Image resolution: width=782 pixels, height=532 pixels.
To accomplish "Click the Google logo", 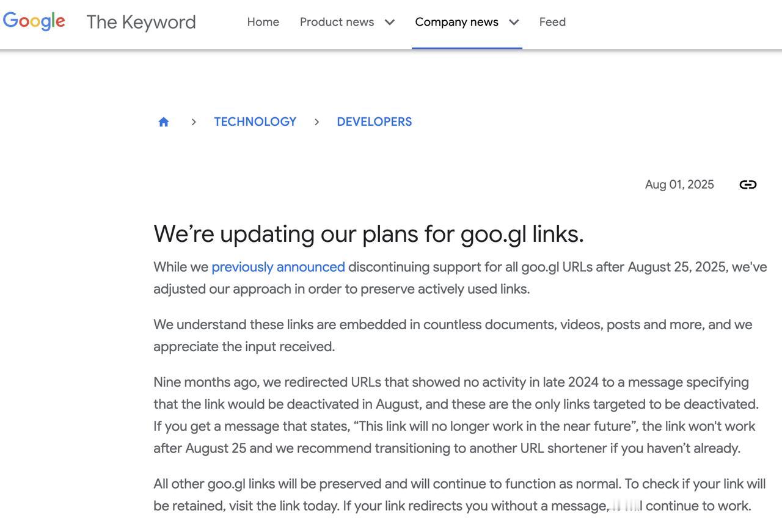I will tap(34, 21).
